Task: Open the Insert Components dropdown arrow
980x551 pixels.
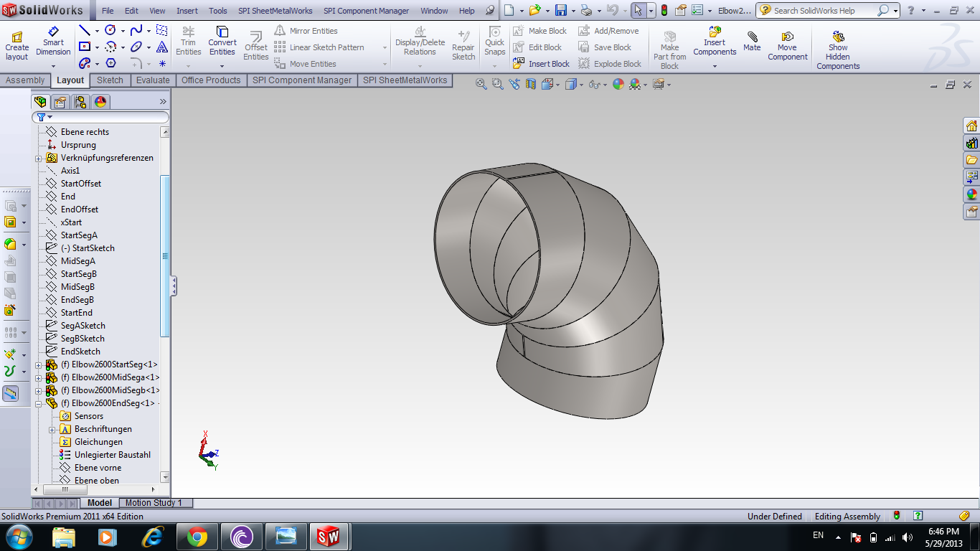Action: pos(715,67)
